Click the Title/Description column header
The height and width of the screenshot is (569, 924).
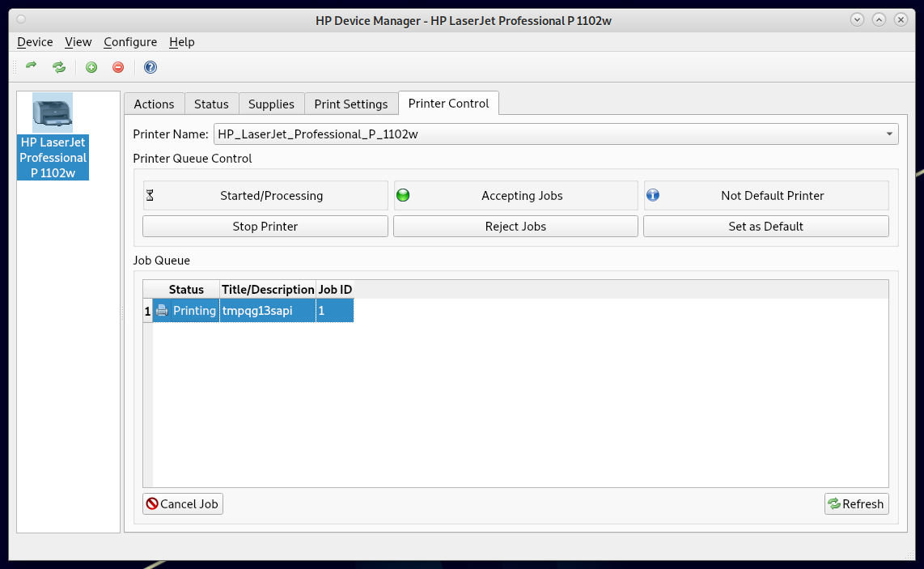(x=268, y=290)
